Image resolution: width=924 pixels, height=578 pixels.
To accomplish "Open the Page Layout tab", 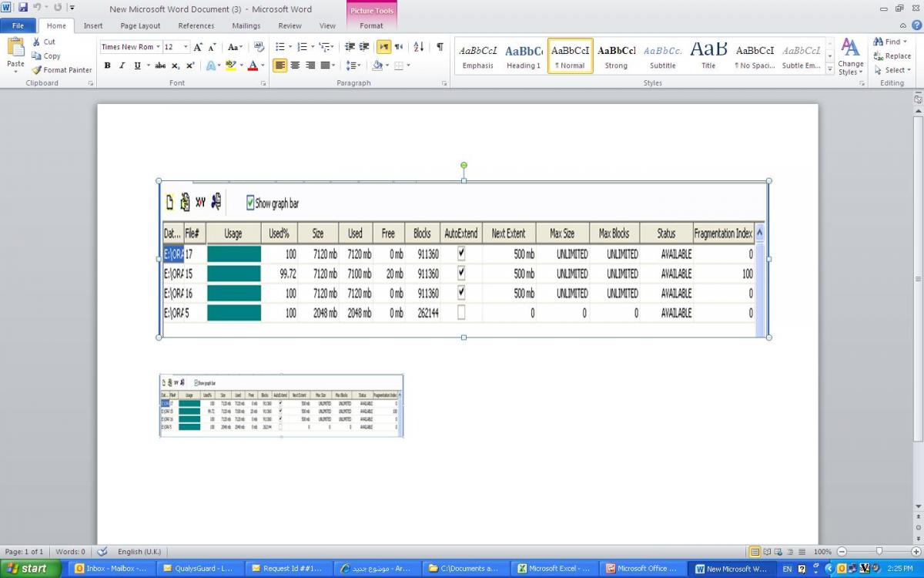I will pos(140,25).
